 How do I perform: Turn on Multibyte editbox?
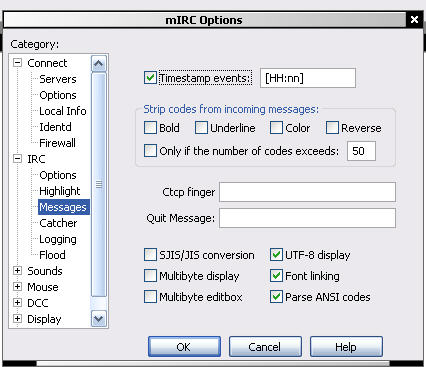[150, 297]
